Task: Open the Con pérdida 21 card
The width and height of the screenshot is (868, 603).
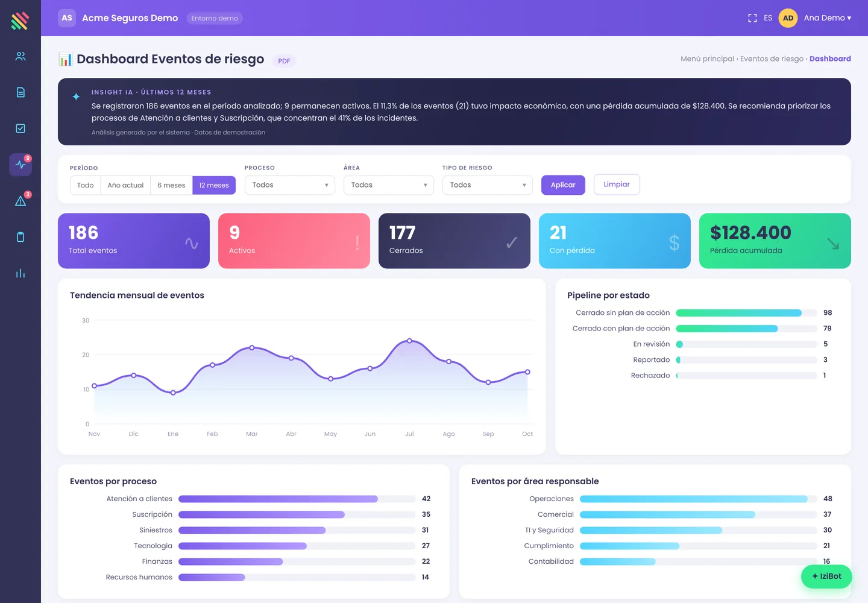Action: click(x=615, y=241)
